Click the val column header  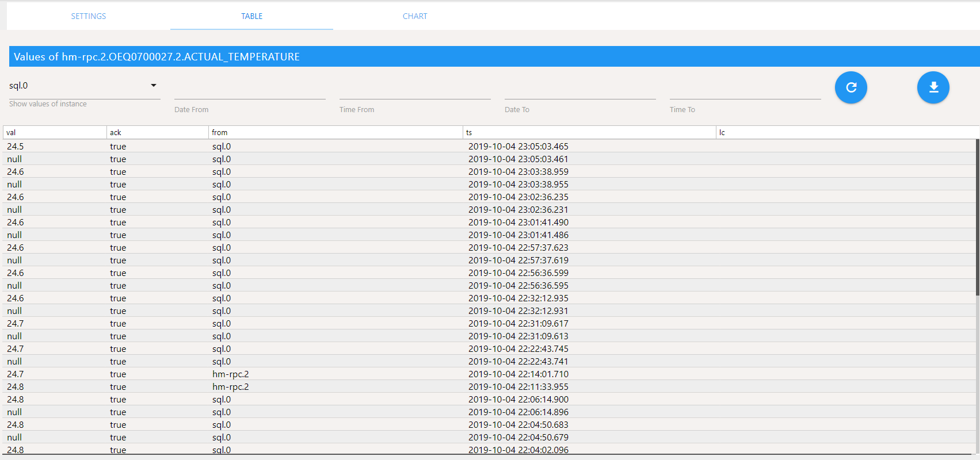pos(55,132)
